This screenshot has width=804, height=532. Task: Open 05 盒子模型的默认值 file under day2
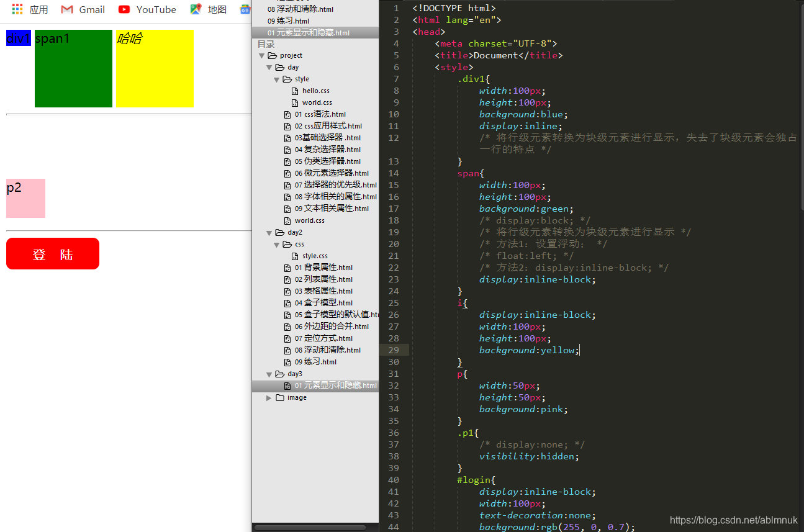click(x=337, y=315)
